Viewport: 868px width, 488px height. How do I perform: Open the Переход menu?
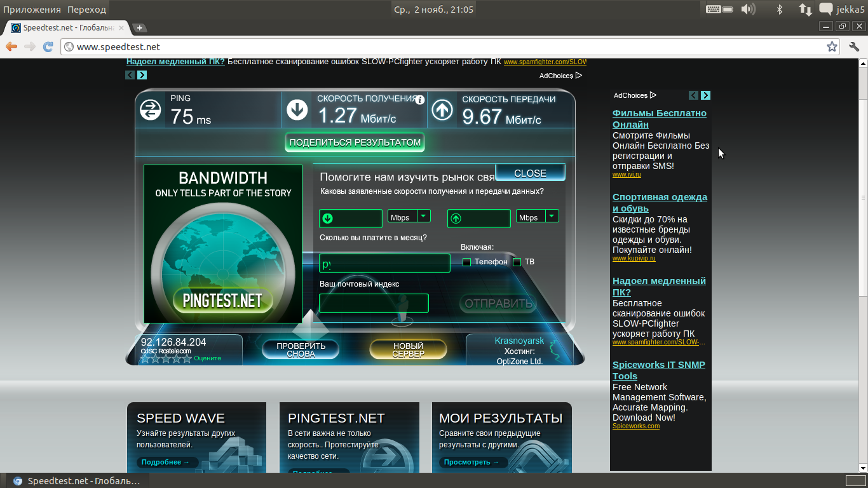pos(86,10)
